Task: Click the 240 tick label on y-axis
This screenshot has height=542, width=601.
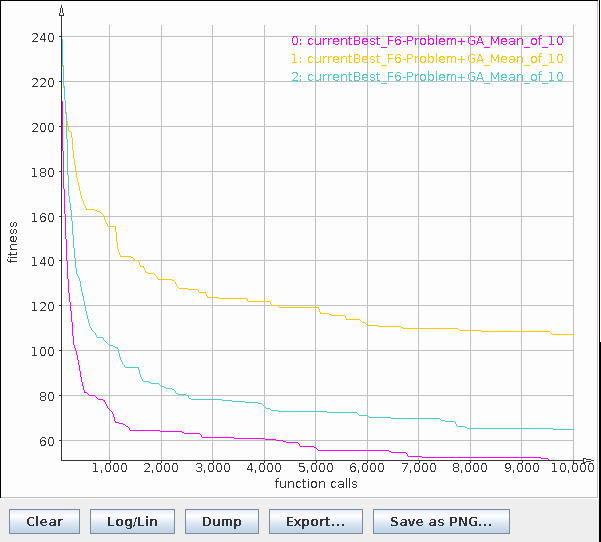Action: pyautogui.click(x=42, y=38)
